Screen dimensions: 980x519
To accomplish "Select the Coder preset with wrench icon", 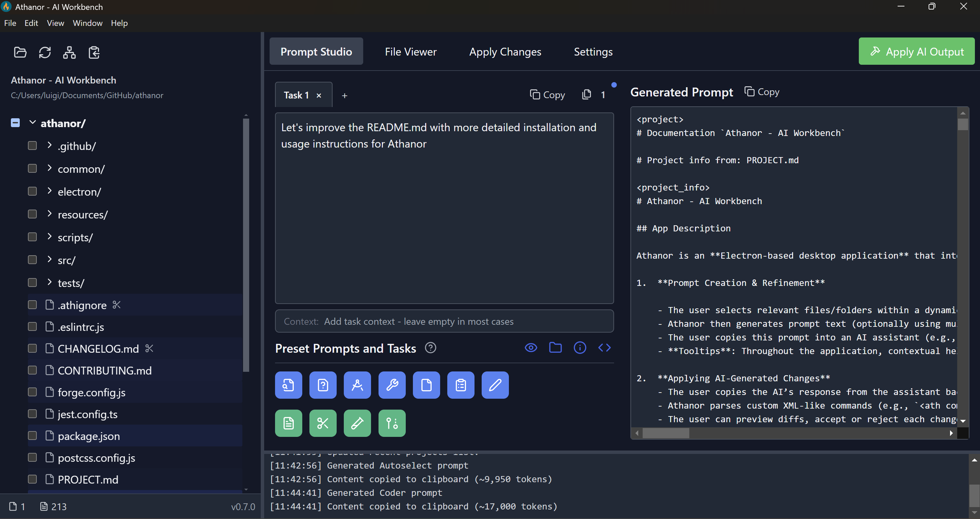I will tap(391, 385).
